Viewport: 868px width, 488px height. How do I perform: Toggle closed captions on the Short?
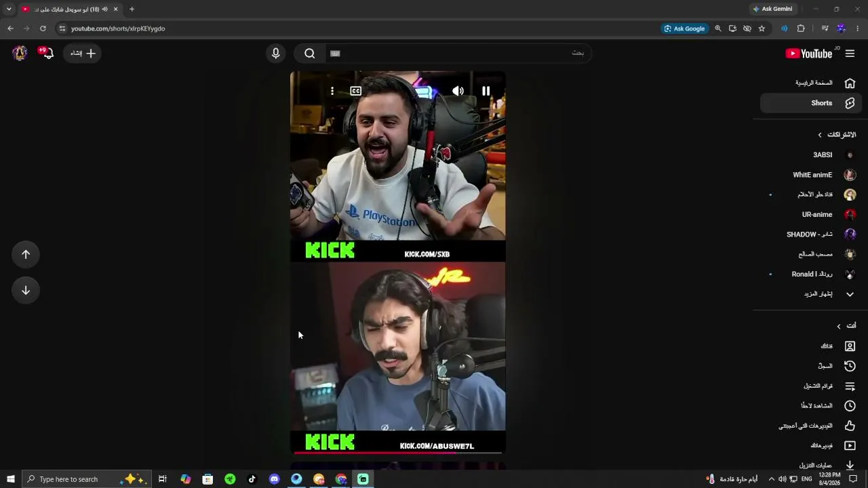coord(356,91)
